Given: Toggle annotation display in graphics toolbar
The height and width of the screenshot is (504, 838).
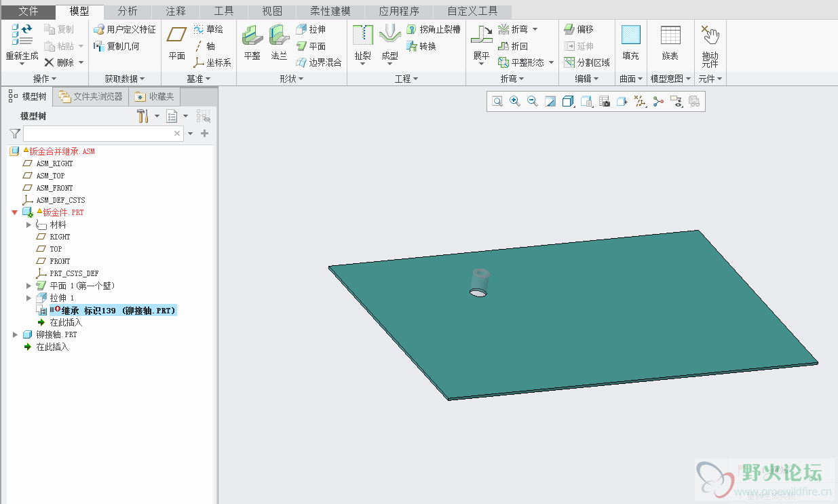Looking at the screenshot, I should [x=676, y=102].
